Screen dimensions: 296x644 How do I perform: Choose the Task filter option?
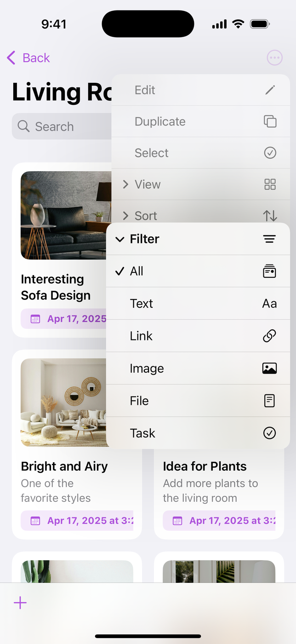[x=198, y=433]
